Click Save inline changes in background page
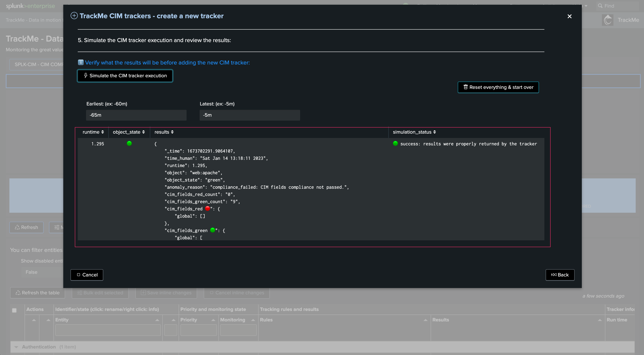This screenshot has width=644, height=355. coord(166,293)
